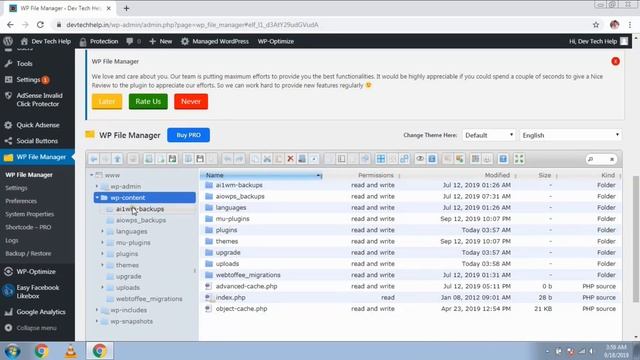
Task: Click the browser address bar
Action: (322, 25)
